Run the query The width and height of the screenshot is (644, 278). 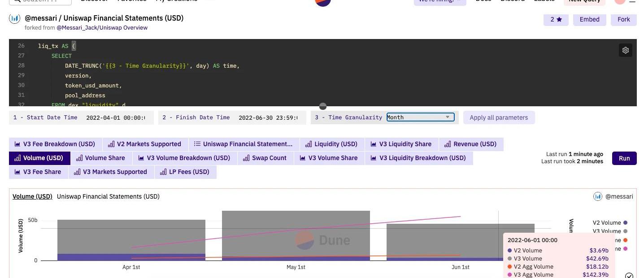coord(624,158)
